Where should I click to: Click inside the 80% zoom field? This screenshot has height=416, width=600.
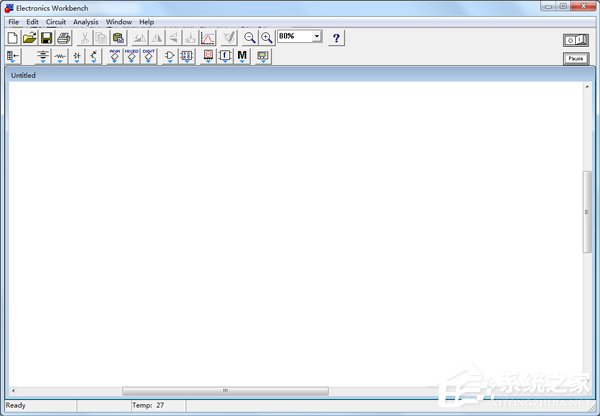295,36
